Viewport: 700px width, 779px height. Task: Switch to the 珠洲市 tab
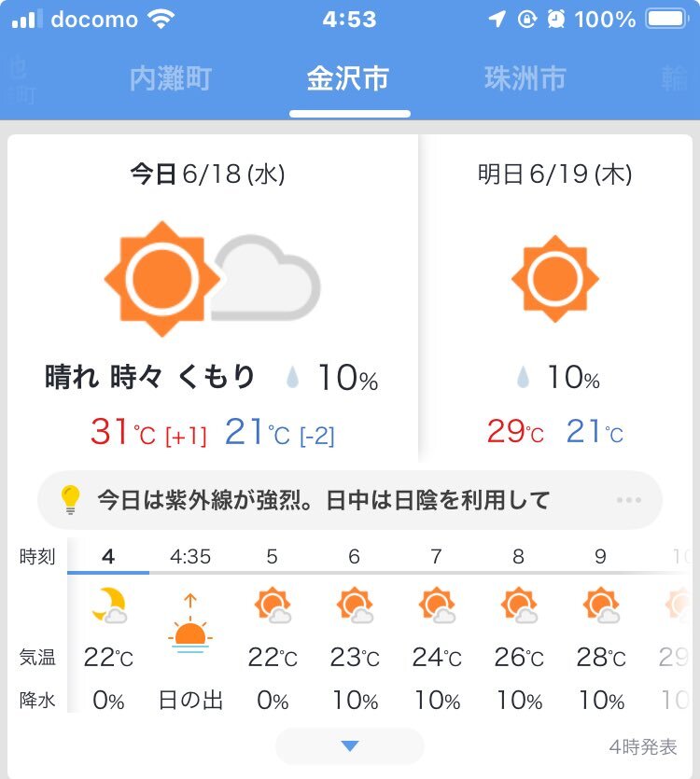tap(525, 79)
